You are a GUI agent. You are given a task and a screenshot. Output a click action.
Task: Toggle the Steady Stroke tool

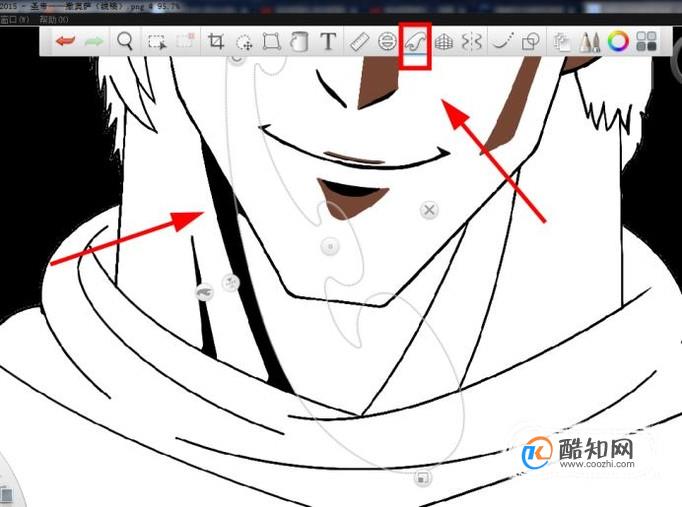coord(503,40)
